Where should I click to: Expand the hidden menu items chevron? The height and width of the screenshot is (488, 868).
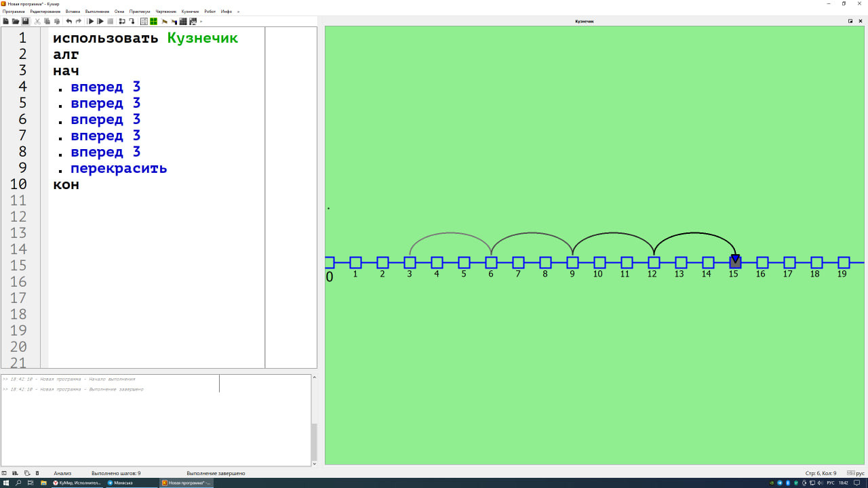coord(238,12)
